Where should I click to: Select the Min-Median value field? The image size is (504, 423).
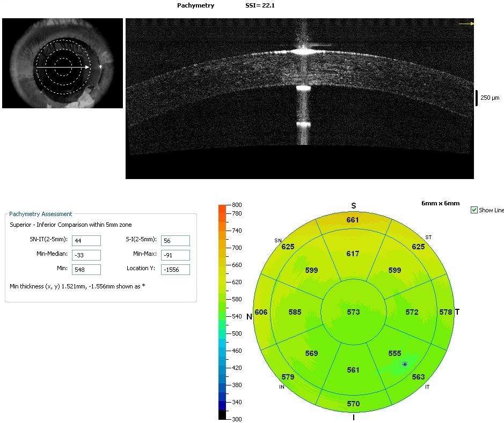(x=86, y=255)
